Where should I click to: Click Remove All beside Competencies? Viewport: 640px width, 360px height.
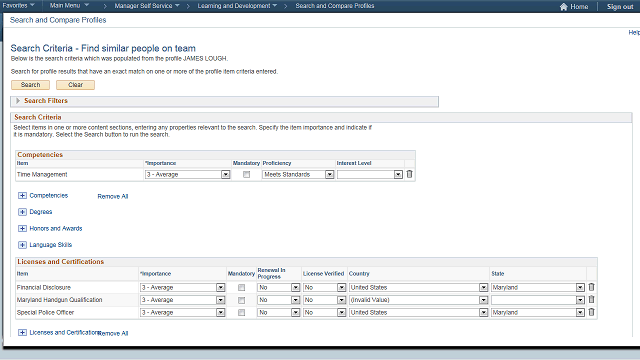pos(113,196)
